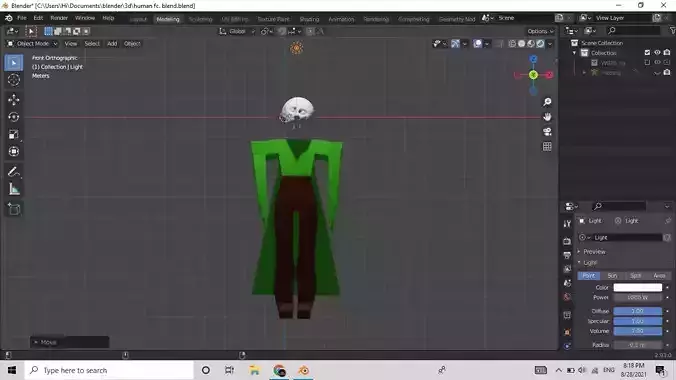676x380 pixels.
Task: Toggle rendered viewport shading
Action: pyautogui.click(x=540, y=44)
